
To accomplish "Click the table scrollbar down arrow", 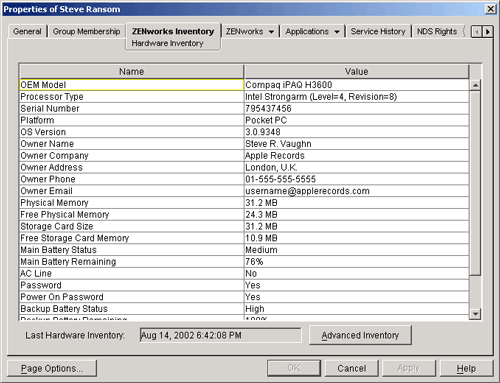I will (x=475, y=314).
